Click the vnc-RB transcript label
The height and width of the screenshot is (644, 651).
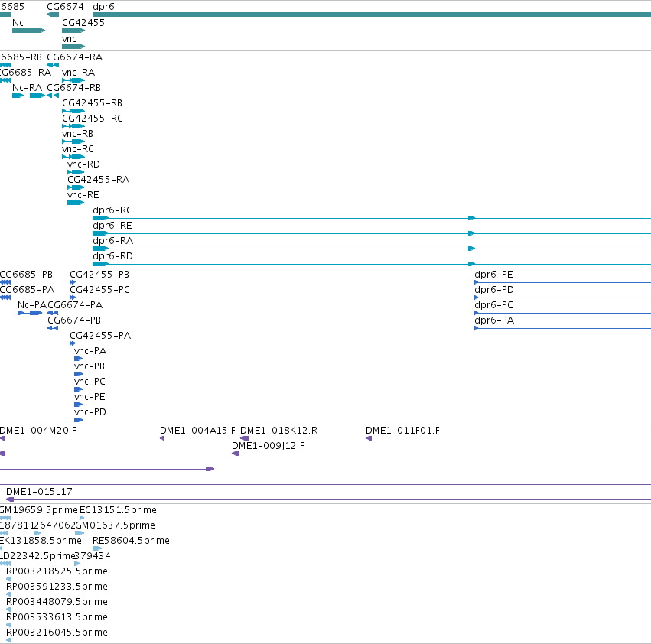77,134
